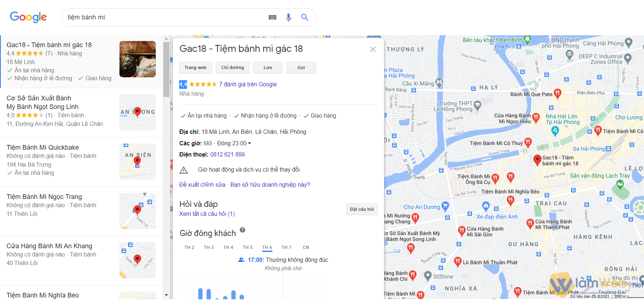Switch to TH 5 busy-hours tab
This screenshot has height=300, width=644.
248,247
